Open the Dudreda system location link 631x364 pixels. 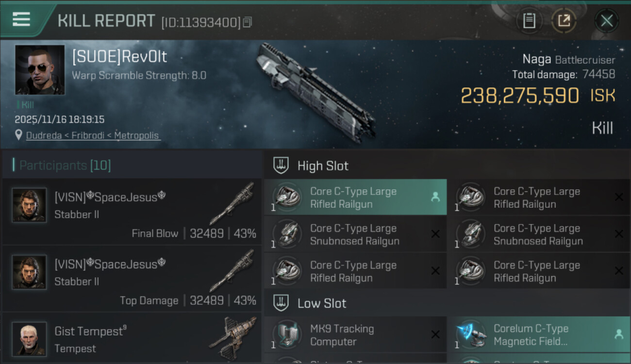[44, 135]
